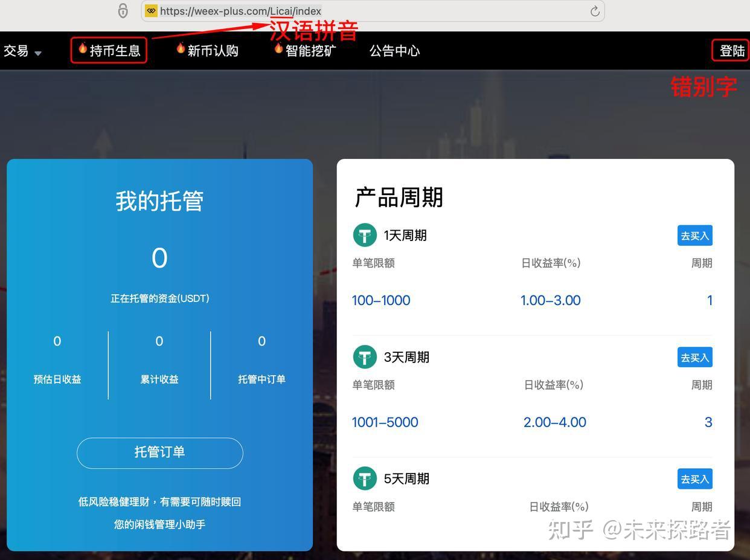Click the USDT coin icon for 1天周期
Screen dimensions: 750x560
pyautogui.click(x=365, y=234)
